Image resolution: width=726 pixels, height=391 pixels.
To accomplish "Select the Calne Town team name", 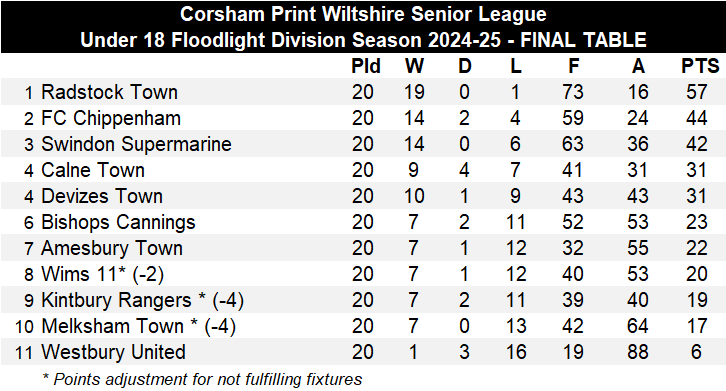I will (93, 170).
